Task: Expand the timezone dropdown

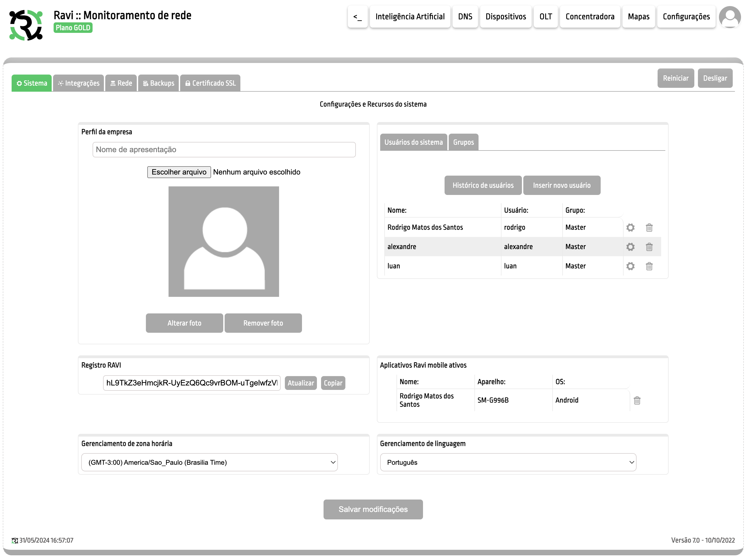Action: coord(209,462)
